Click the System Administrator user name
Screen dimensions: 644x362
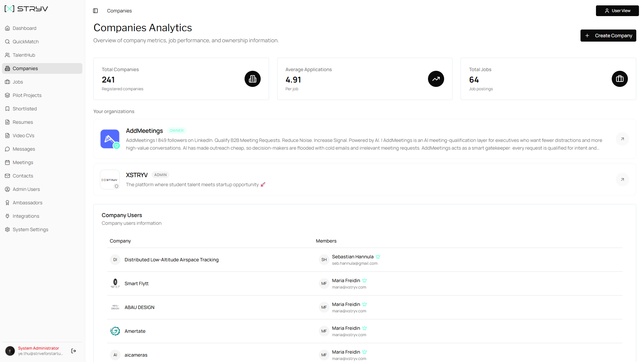coord(39,348)
